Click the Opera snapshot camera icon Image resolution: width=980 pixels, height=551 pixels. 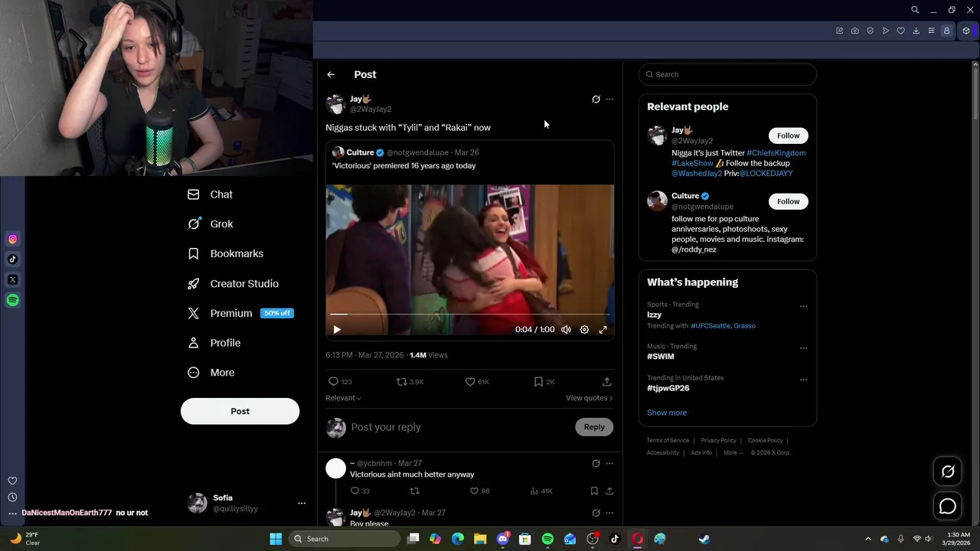[854, 31]
